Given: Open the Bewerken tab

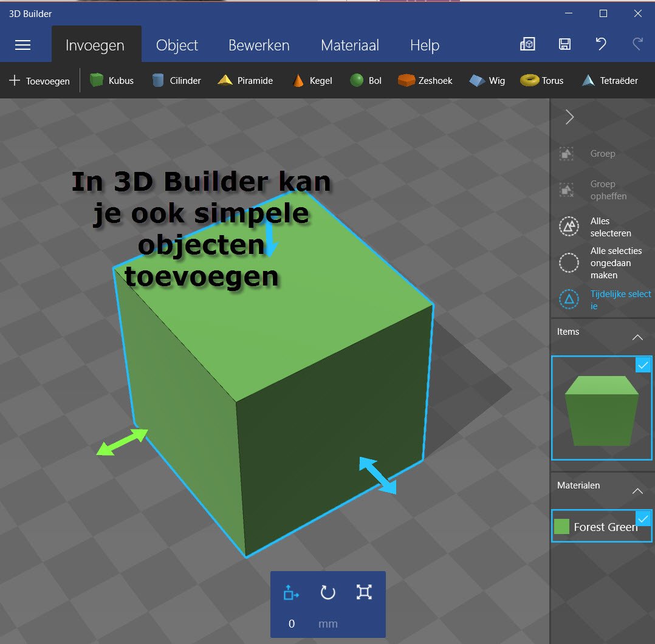Looking at the screenshot, I should click(259, 45).
